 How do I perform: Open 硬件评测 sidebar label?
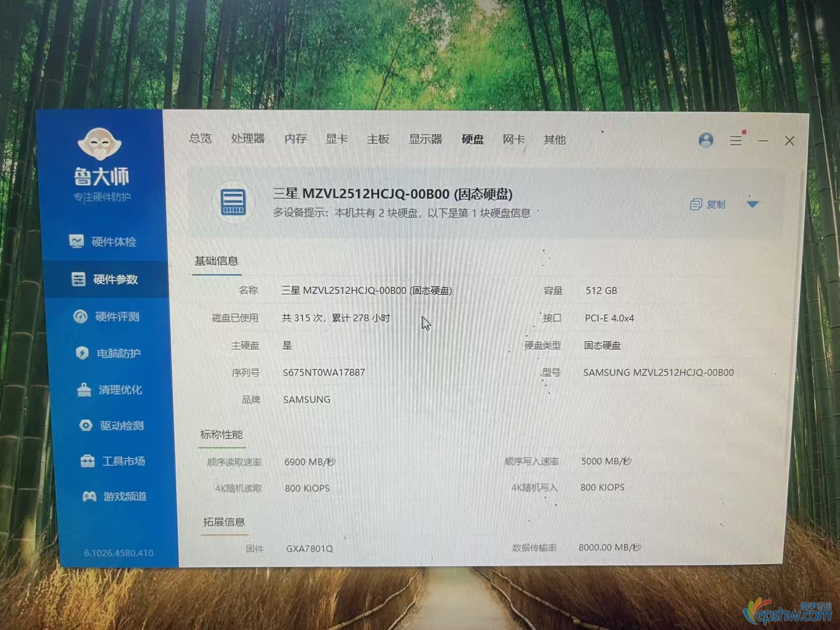pos(117,316)
